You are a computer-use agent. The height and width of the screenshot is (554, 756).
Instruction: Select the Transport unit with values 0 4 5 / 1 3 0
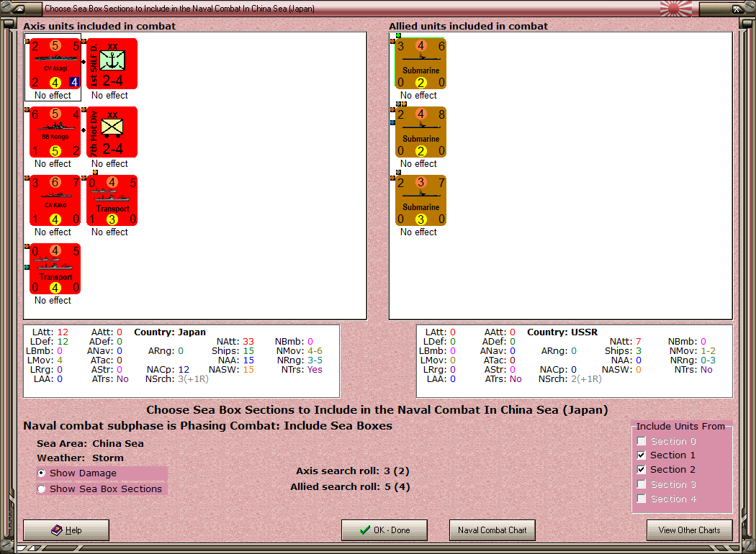(x=112, y=201)
